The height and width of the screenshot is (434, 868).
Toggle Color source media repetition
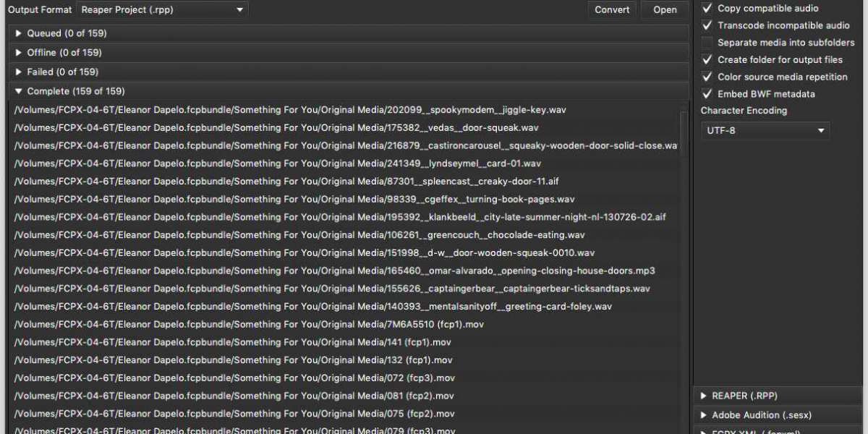707,77
